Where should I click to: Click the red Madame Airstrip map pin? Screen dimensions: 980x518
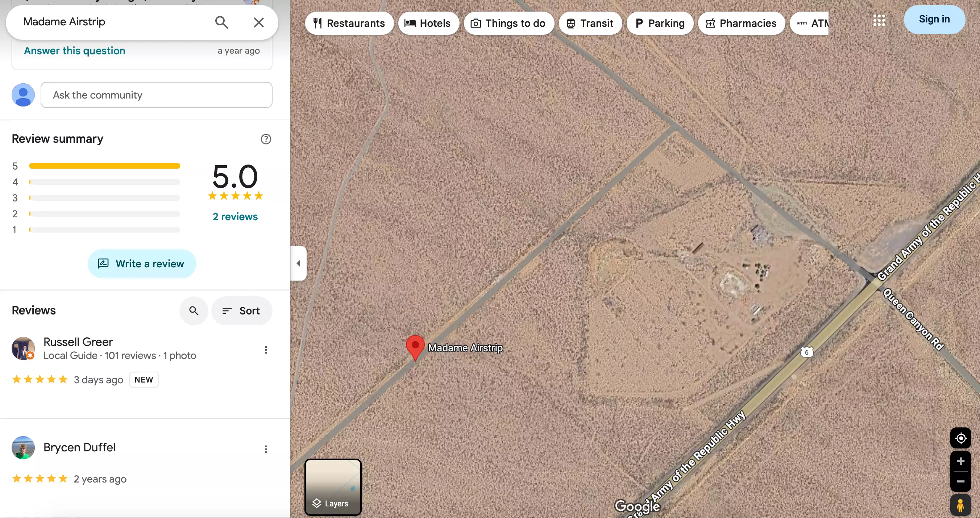415,348
